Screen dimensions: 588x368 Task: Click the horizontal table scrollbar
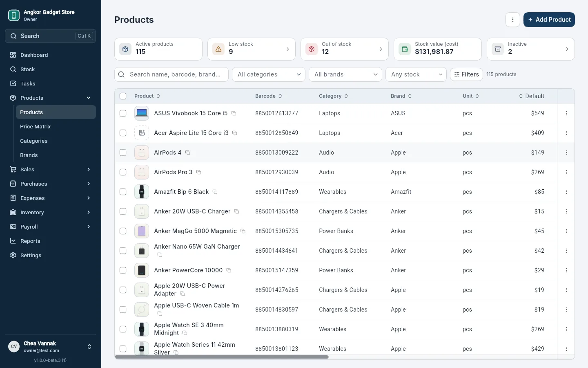222,357
